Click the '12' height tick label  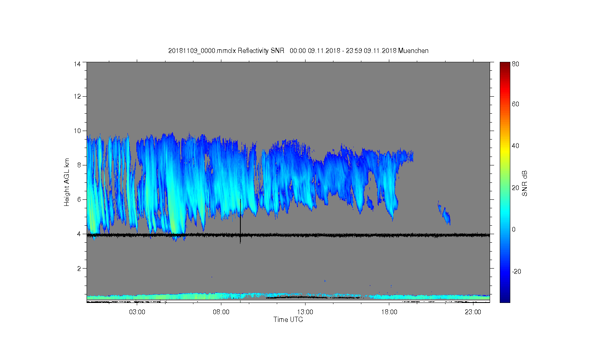pos(77,96)
